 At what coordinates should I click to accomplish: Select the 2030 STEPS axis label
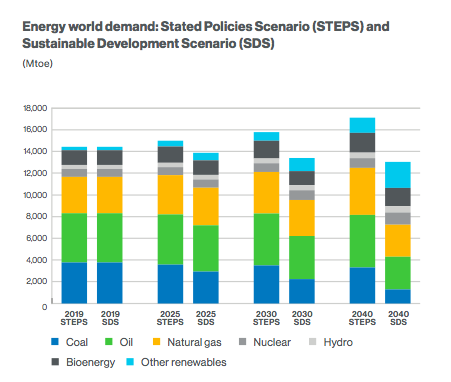(266, 318)
